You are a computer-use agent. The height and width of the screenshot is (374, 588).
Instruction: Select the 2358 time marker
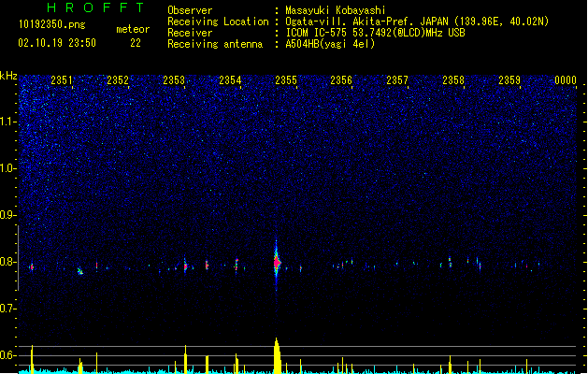[453, 80]
